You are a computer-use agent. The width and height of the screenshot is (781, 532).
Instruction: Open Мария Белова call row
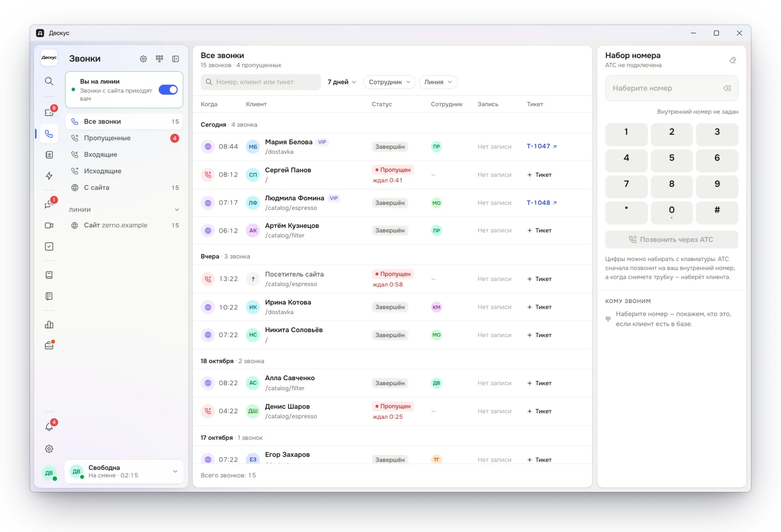[x=392, y=146]
